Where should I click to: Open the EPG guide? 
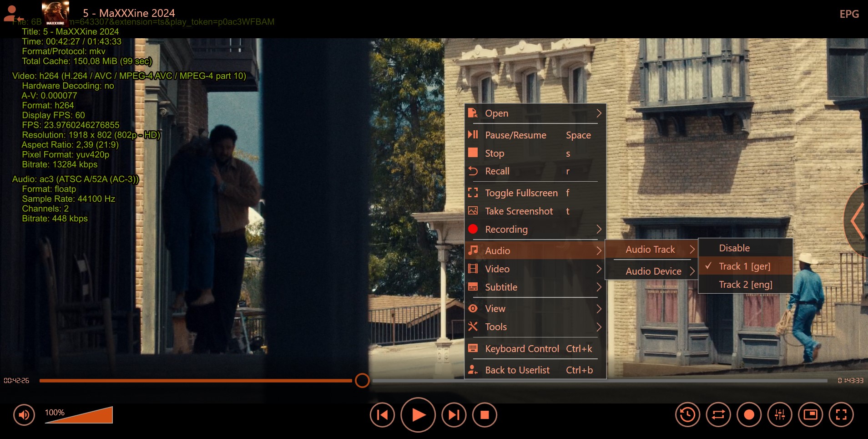click(x=849, y=14)
